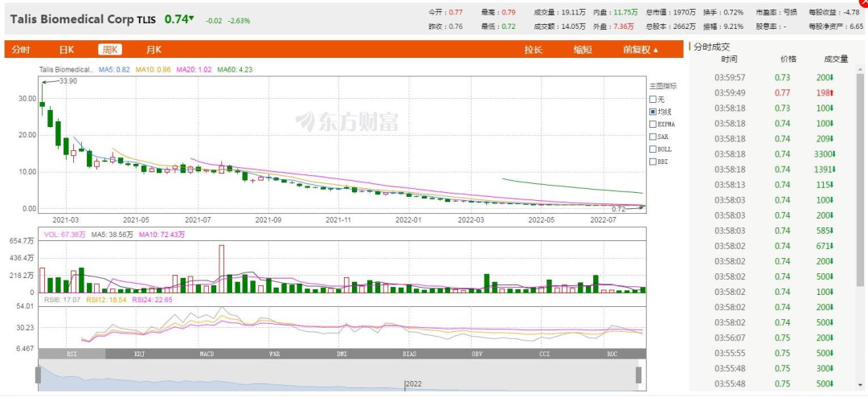Click the MA20: 1.02 legend label
868x397 pixels.
[194, 70]
